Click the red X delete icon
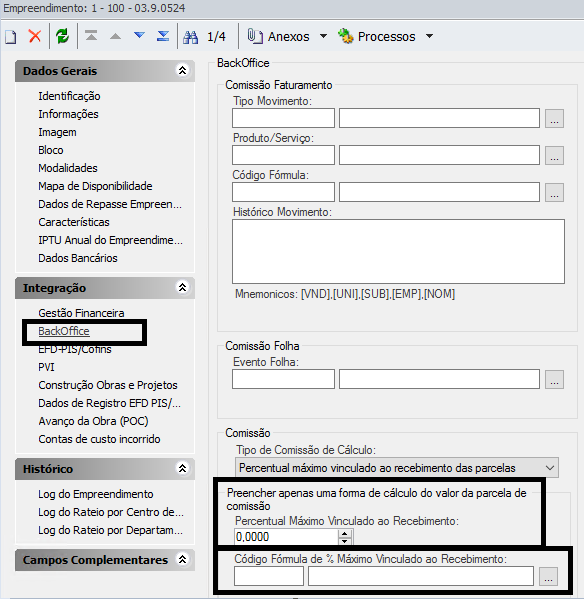Image resolution: width=584 pixels, height=599 pixels. (x=35, y=37)
